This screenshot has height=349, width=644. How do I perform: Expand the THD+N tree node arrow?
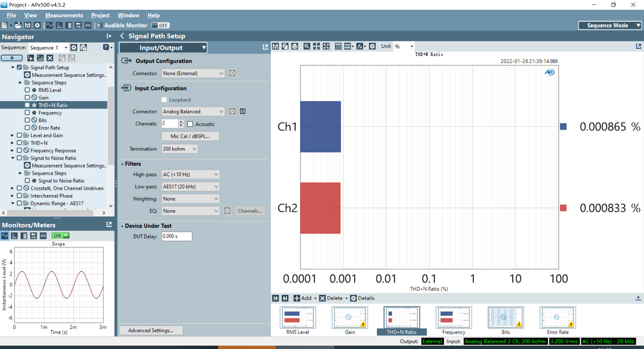[12, 143]
